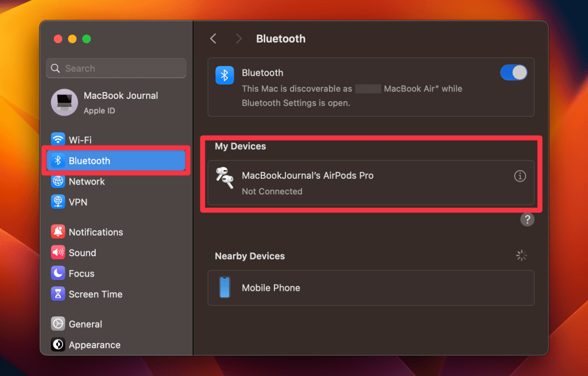Image resolution: width=588 pixels, height=376 pixels.
Task: Click the nearby devices loading spinner
Action: [x=521, y=255]
